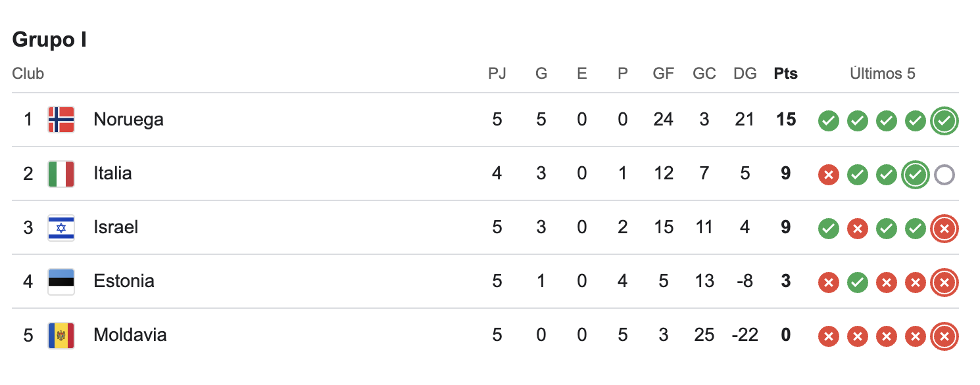Click Estonia's only green win icon
The image size is (980, 385).
click(858, 282)
